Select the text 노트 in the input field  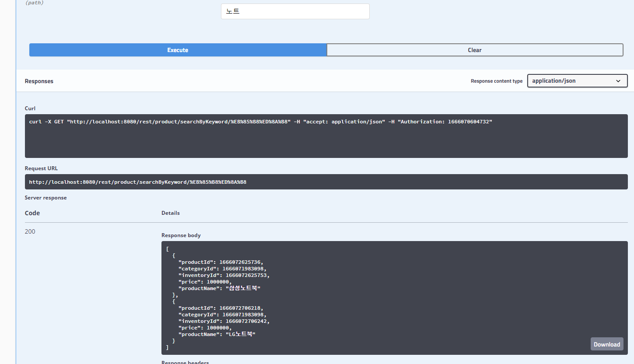click(x=232, y=11)
